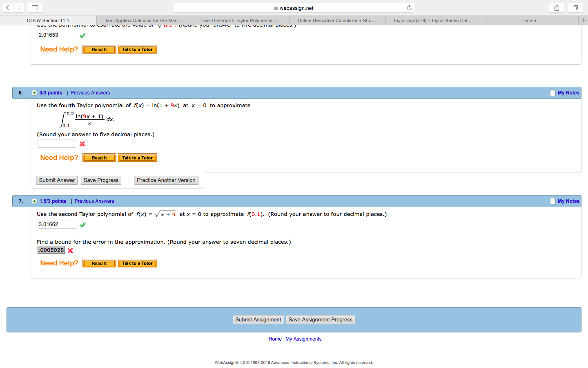Click the tab overview icon in Safari
This screenshot has width=588, height=368.
(575, 7)
